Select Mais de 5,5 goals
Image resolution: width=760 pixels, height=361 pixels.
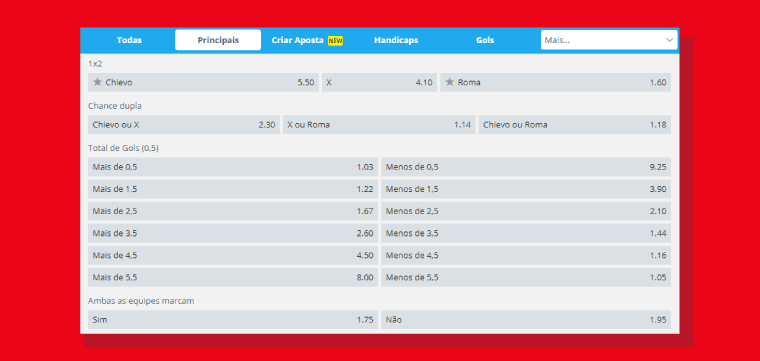click(x=233, y=278)
